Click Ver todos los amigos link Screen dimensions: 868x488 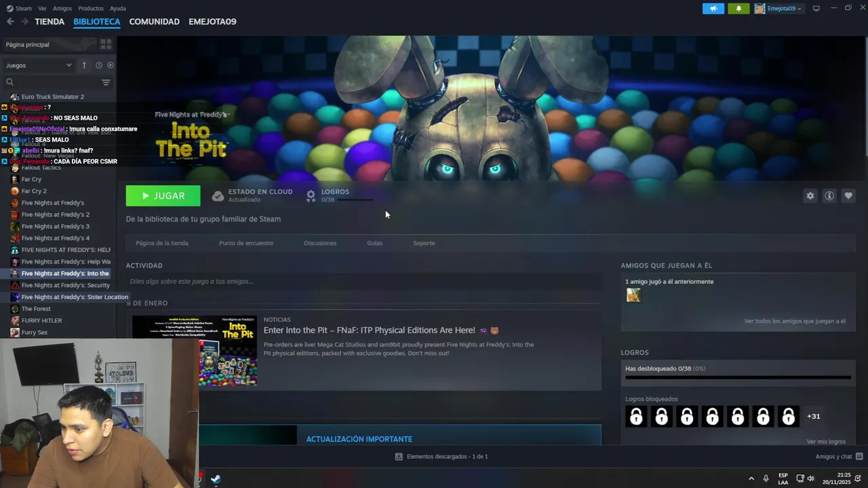pyautogui.click(x=795, y=321)
